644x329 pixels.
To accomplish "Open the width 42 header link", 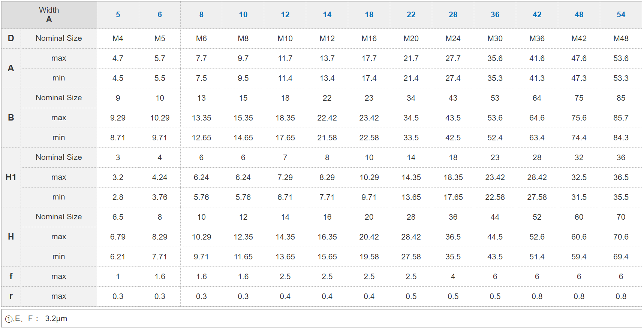I will (537, 15).
